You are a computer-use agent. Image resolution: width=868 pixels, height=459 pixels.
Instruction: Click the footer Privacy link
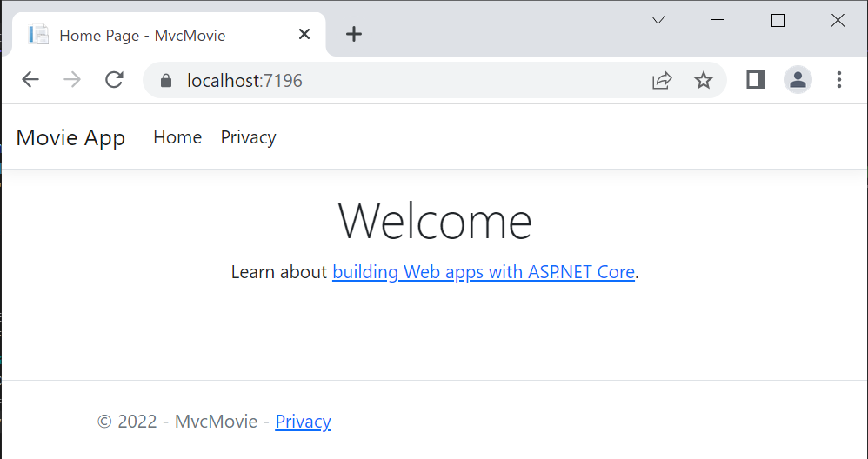click(x=303, y=422)
